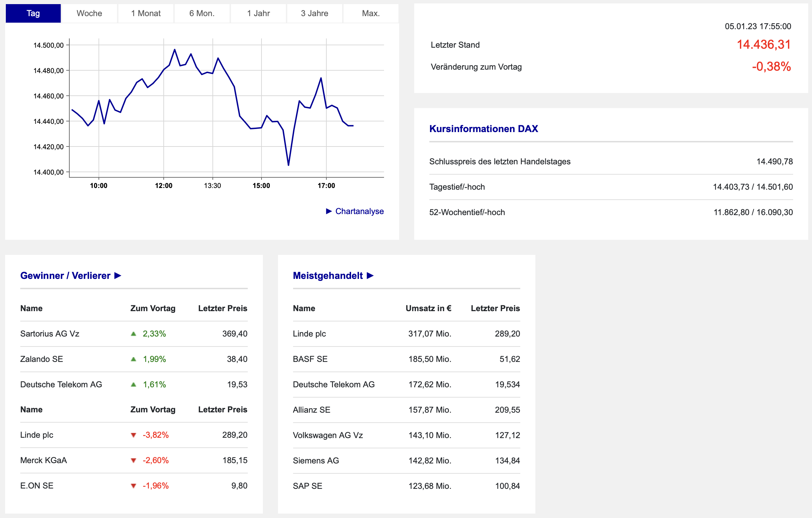Click the arrow icon after Meistgehandelt
Viewport: 812px width, 518px height.
(370, 275)
